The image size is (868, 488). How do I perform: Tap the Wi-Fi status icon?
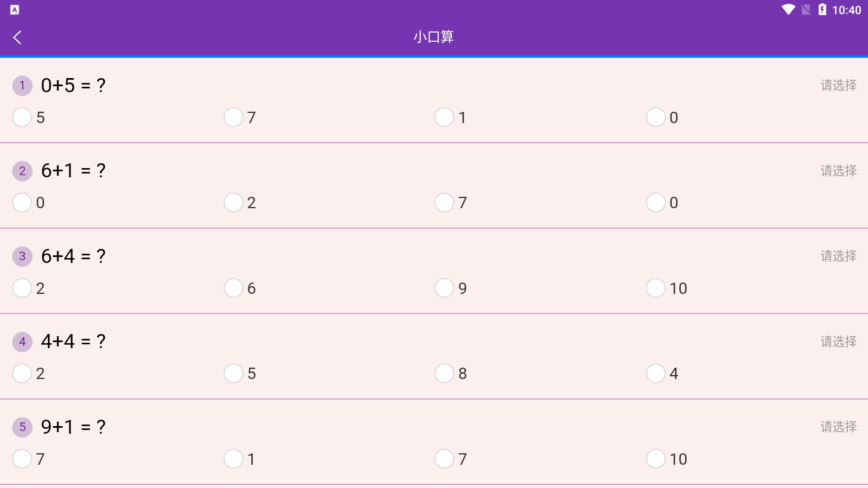click(788, 10)
